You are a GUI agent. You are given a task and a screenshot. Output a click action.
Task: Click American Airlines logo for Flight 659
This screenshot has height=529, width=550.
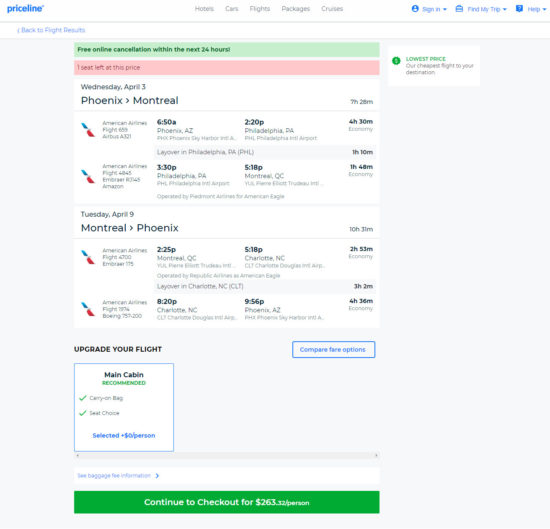(88, 130)
